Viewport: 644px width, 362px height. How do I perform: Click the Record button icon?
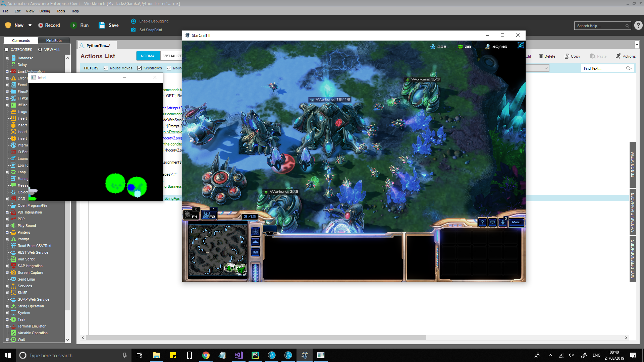click(x=41, y=25)
